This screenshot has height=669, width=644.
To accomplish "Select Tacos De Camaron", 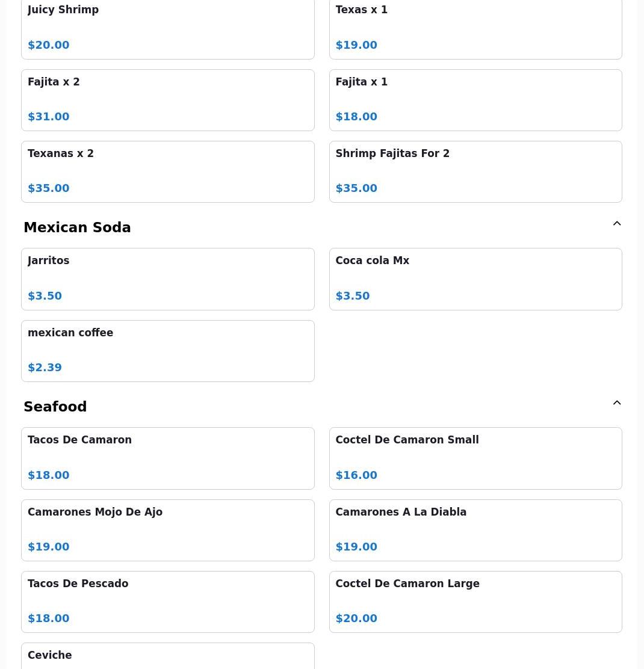I will [x=167, y=458].
